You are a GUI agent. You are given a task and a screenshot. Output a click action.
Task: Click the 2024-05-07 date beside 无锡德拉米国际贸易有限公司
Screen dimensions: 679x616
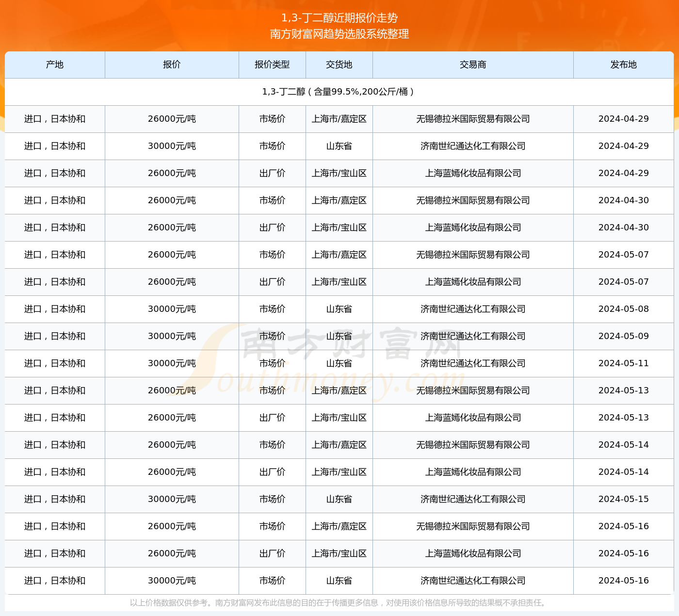pyautogui.click(x=624, y=255)
